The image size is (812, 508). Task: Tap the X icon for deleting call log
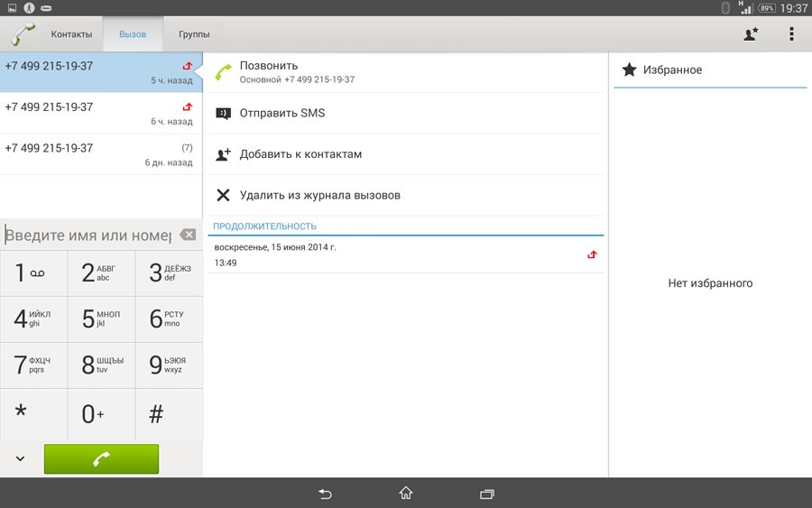(x=223, y=195)
